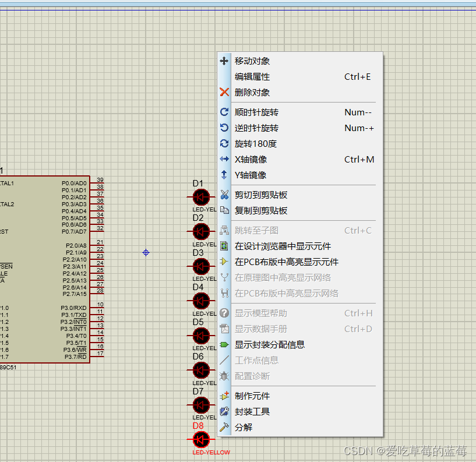Click the X-axis mirror arrow icon
The width and height of the screenshot is (476, 462).
pyautogui.click(x=224, y=159)
